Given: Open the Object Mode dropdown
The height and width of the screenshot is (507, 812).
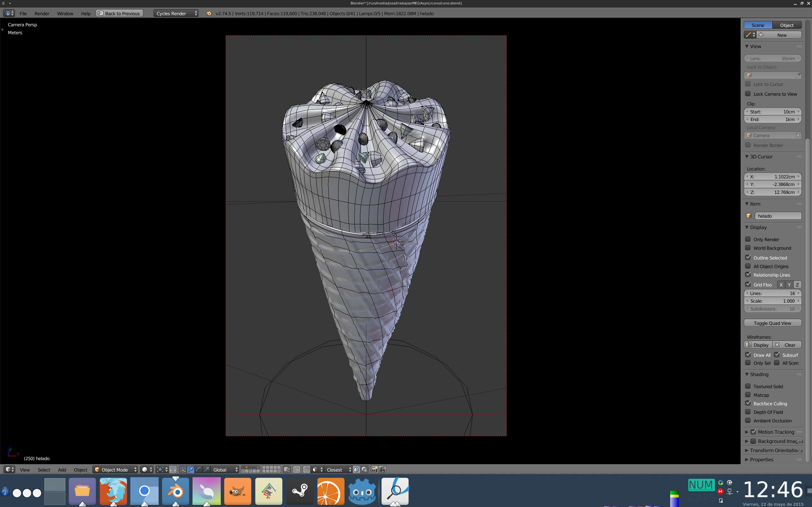Looking at the screenshot, I should click(x=115, y=469).
